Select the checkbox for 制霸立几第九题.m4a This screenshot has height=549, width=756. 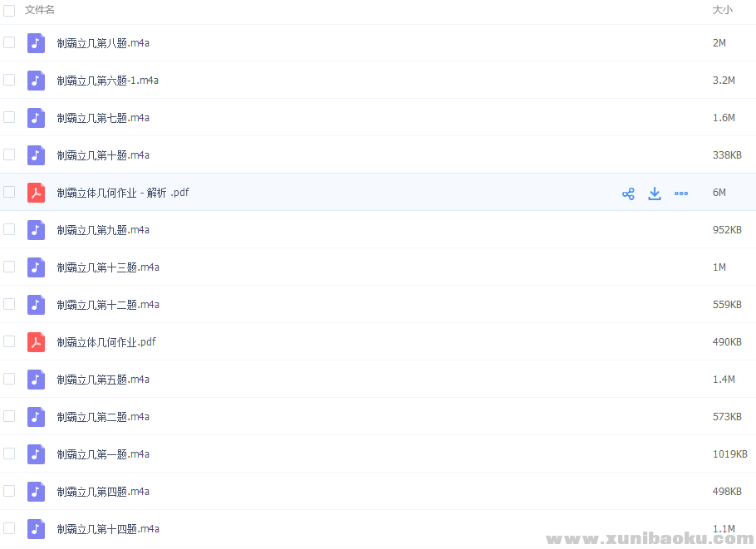pyautogui.click(x=9, y=229)
